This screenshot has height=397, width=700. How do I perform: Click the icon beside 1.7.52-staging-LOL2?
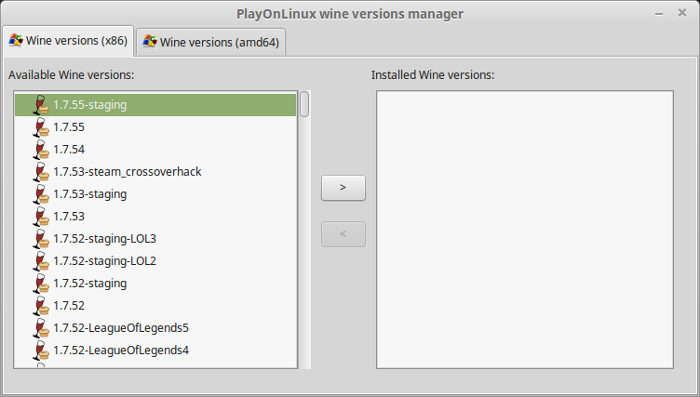coord(41,261)
